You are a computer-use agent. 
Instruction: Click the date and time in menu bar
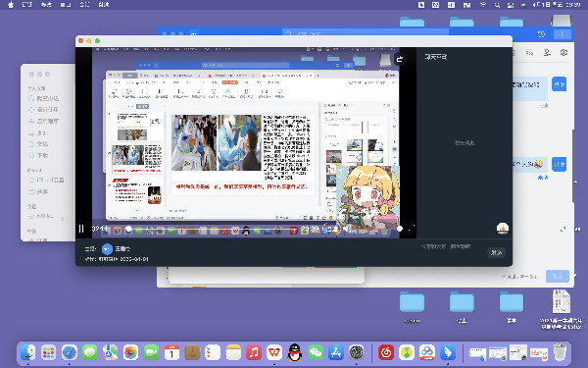pyautogui.click(x=557, y=5)
